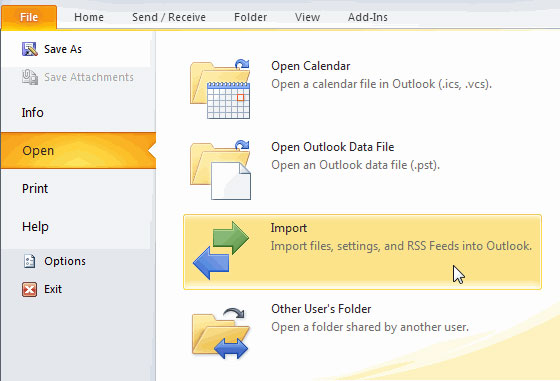The height and width of the screenshot is (381, 560).
Task: Open the Add-Ins tab
Action: (368, 17)
